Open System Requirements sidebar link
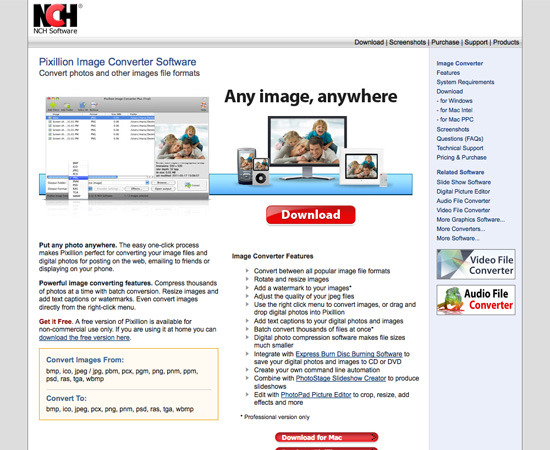Viewport: 550px width, 450px height. pos(465,82)
